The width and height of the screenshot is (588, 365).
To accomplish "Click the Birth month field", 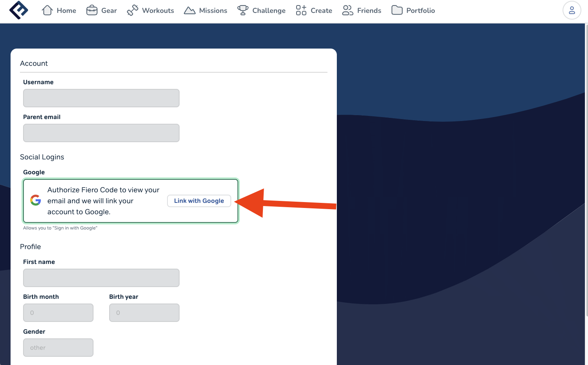I will point(58,313).
